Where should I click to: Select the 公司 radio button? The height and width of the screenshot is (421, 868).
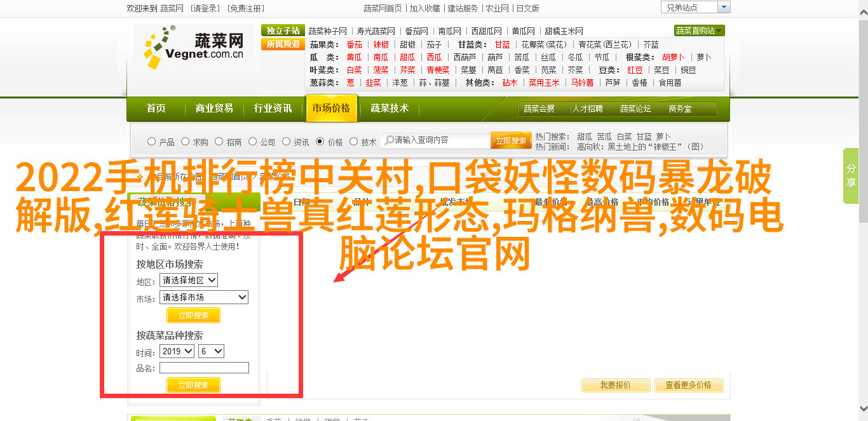click(252, 142)
